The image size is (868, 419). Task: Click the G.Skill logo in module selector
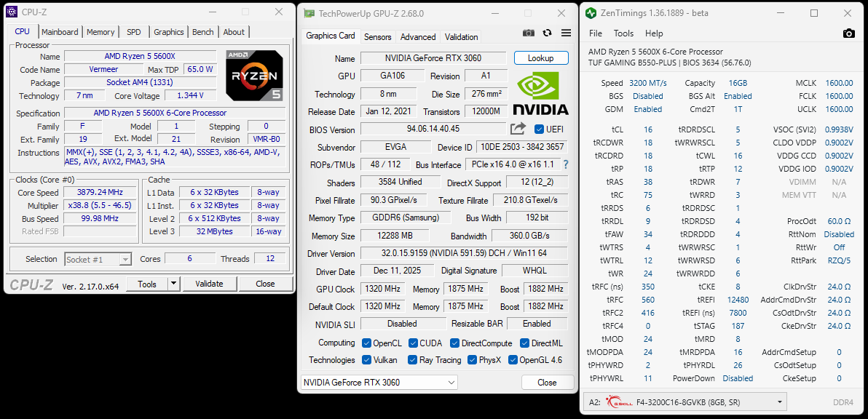click(x=619, y=402)
